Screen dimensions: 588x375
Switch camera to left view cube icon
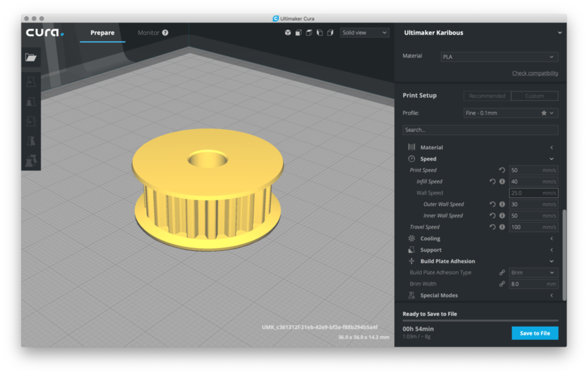319,33
